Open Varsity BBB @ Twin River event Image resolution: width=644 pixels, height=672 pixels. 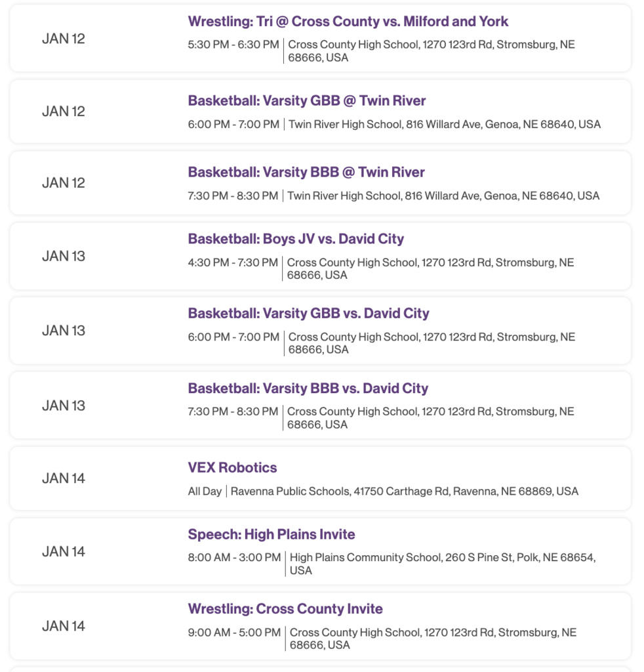(306, 173)
